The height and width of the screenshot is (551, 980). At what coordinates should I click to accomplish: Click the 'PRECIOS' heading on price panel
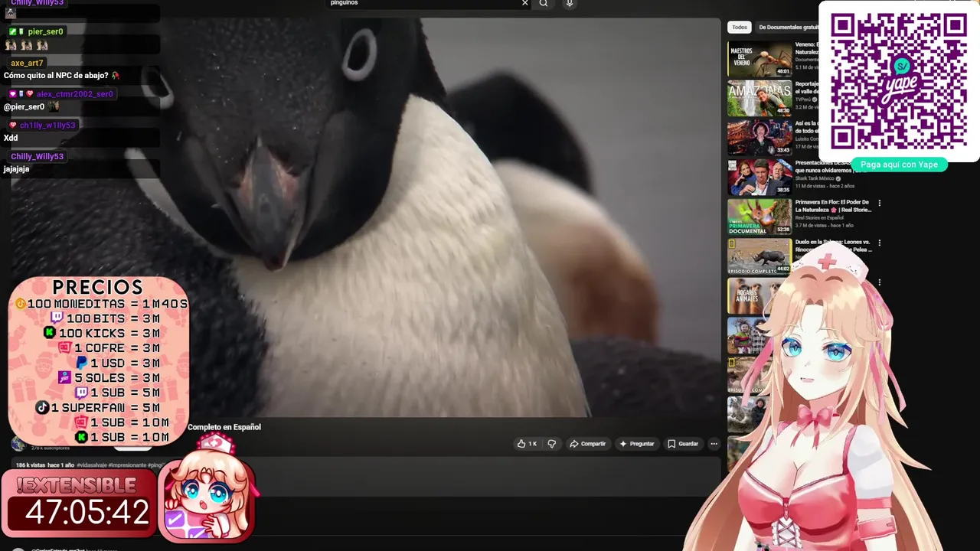pyautogui.click(x=98, y=287)
